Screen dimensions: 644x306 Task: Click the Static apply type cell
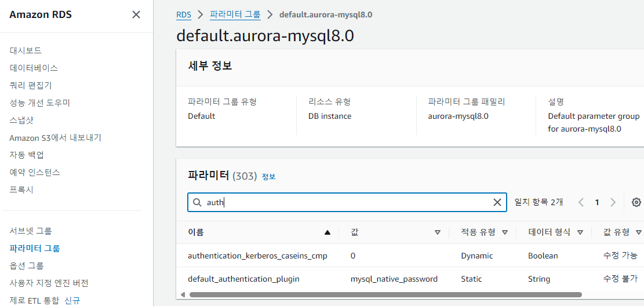[x=471, y=279]
